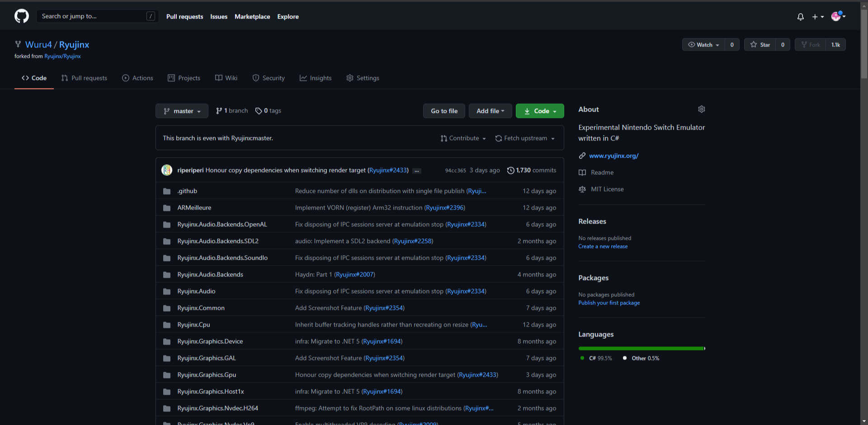Click the Ryujinx.Audio.Backends.OpenAL folder icon
The image size is (868, 425).
click(x=167, y=224)
